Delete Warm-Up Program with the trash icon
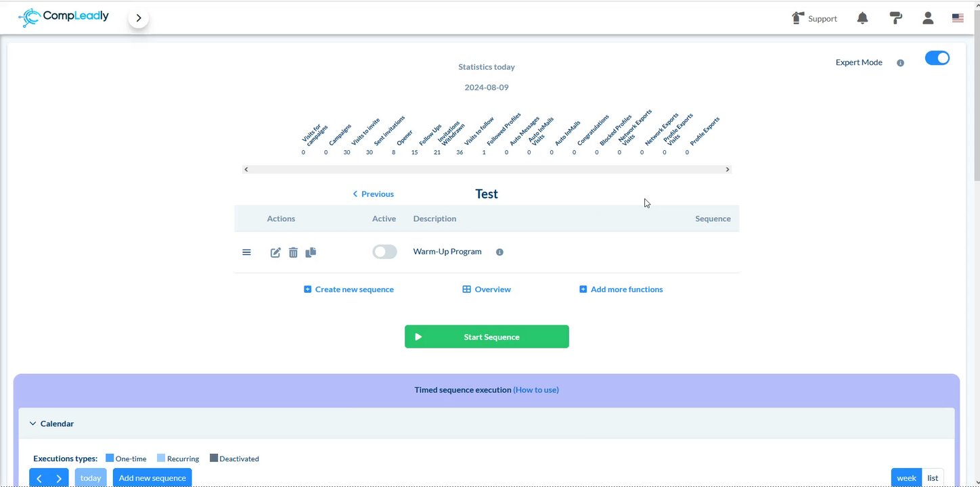The width and height of the screenshot is (980, 487). pos(293,252)
